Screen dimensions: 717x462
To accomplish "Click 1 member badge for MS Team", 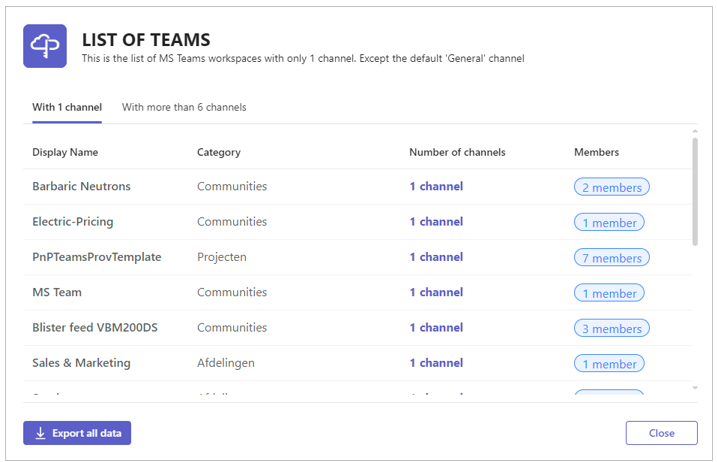I will (609, 293).
